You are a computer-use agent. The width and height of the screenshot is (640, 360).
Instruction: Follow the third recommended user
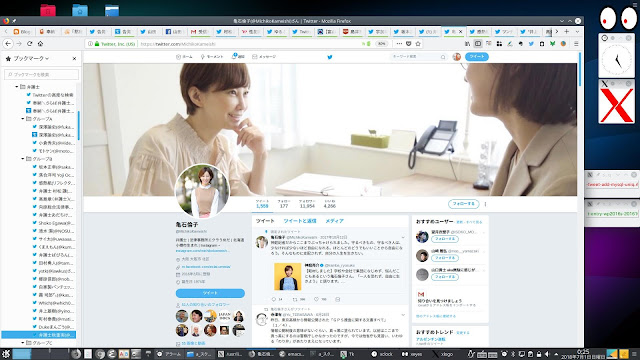tap(444, 277)
